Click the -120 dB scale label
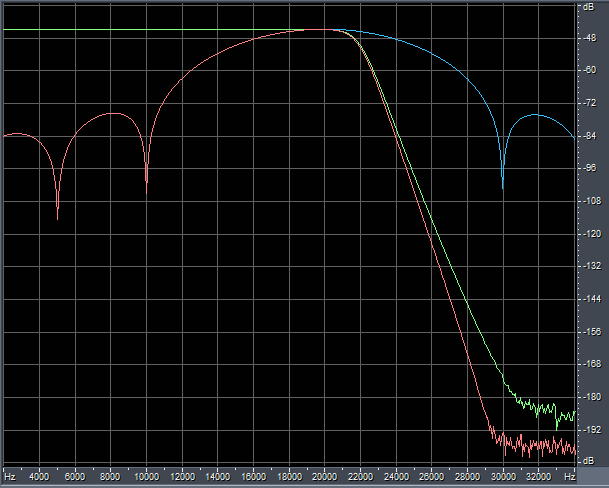This screenshot has width=609, height=488. point(591,234)
